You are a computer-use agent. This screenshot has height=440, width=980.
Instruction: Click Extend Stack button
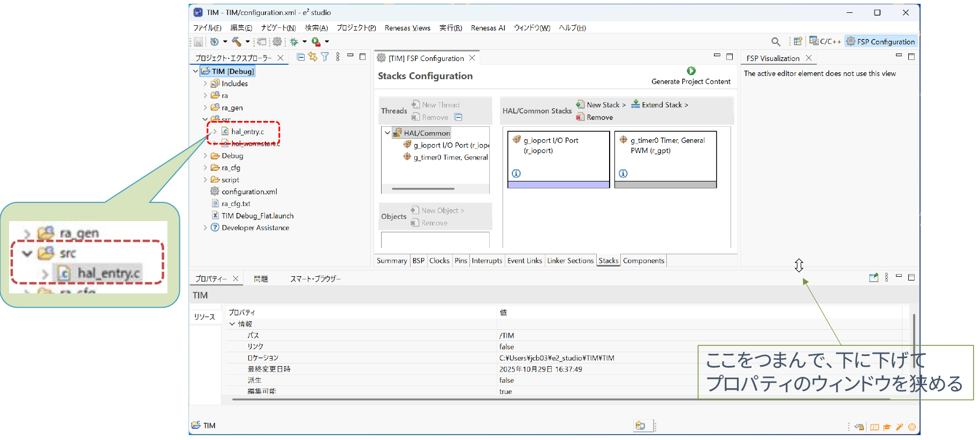pos(660,105)
